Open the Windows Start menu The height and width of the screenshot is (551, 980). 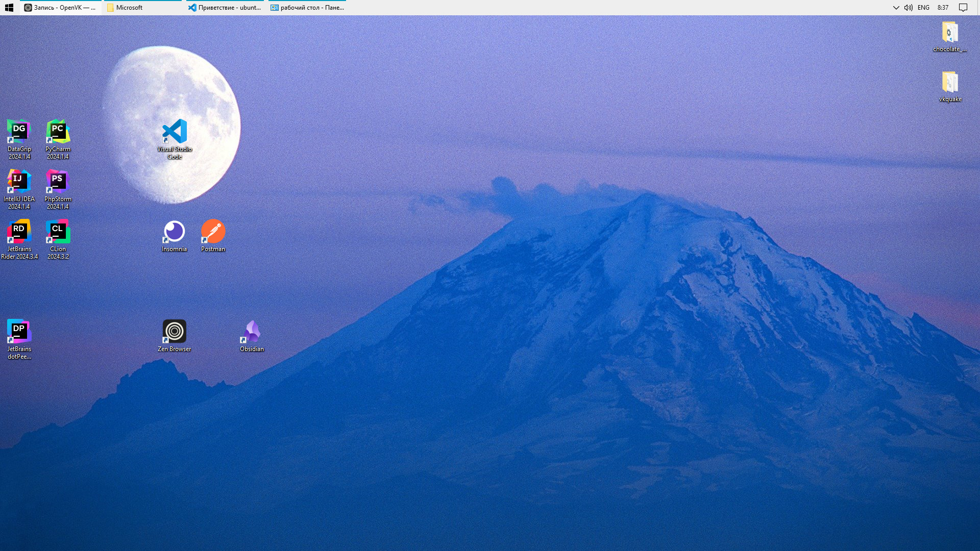(9, 8)
